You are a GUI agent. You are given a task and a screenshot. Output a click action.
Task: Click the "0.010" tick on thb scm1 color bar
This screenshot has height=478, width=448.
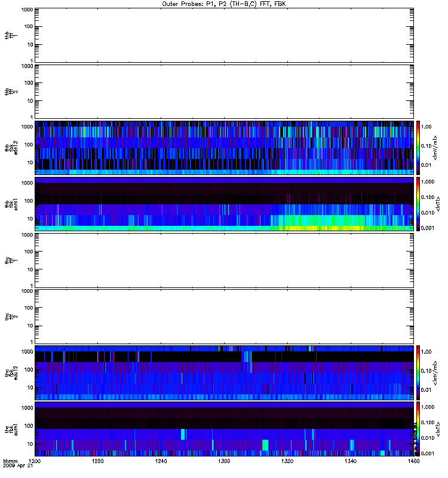point(428,213)
